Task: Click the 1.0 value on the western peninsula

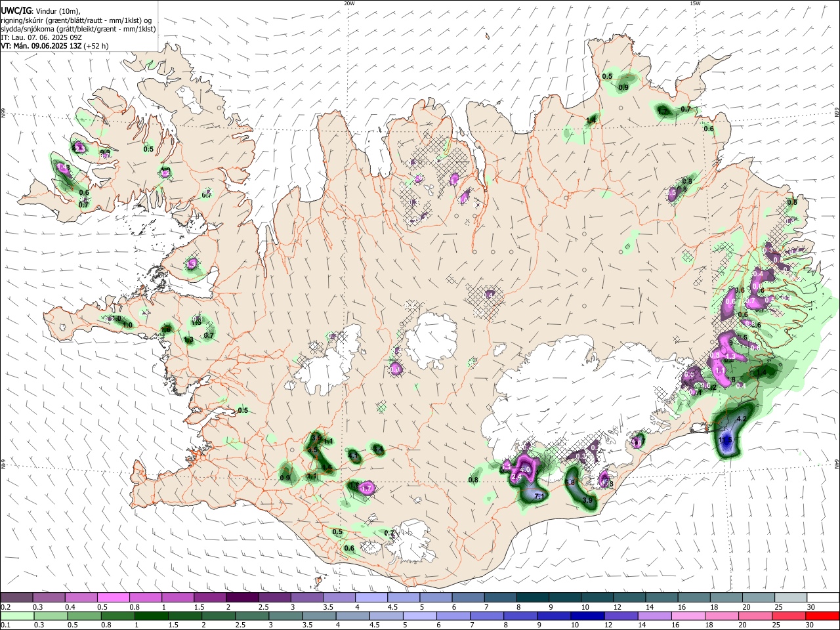Action: [x=127, y=325]
